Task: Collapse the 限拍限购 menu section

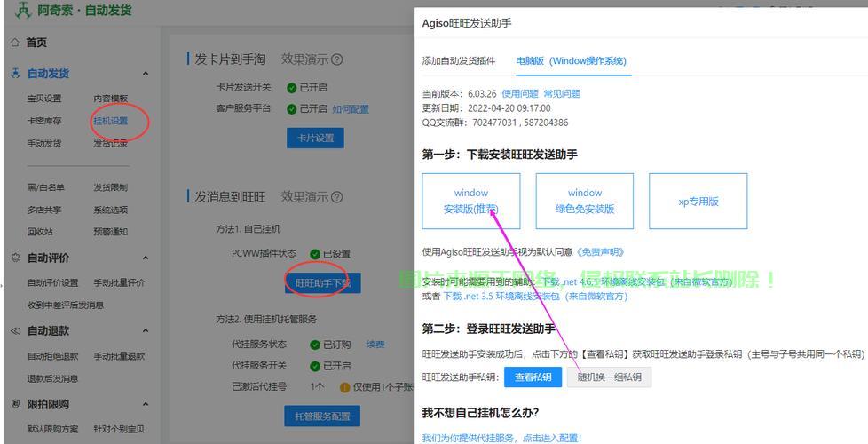Action: click(146, 404)
